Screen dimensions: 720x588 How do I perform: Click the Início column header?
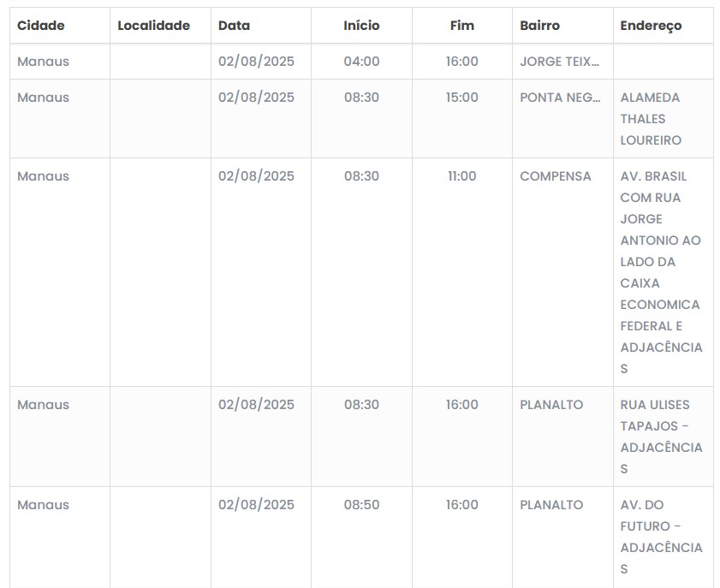coord(361,25)
